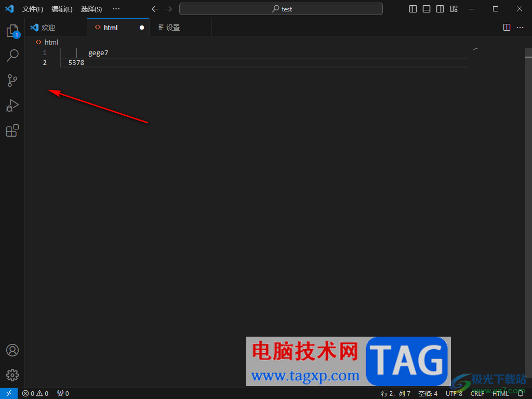Open the Manage gear icon

12,375
